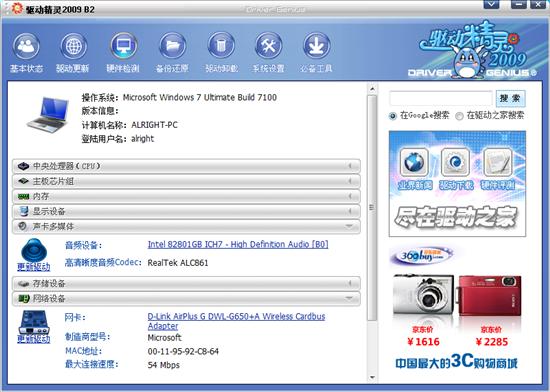
Task: Click the login username alright
Action: [x=142, y=139]
